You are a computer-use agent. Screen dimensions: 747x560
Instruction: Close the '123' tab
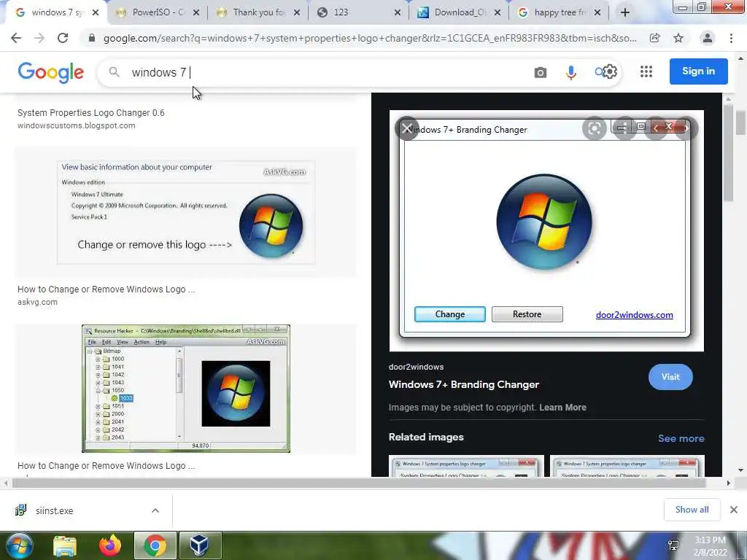(x=398, y=13)
